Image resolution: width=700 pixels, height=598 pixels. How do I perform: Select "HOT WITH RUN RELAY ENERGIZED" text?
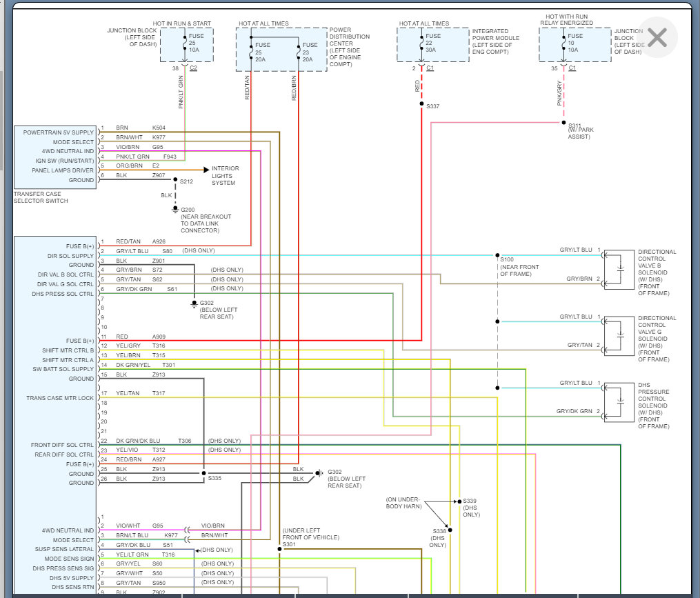(566, 19)
